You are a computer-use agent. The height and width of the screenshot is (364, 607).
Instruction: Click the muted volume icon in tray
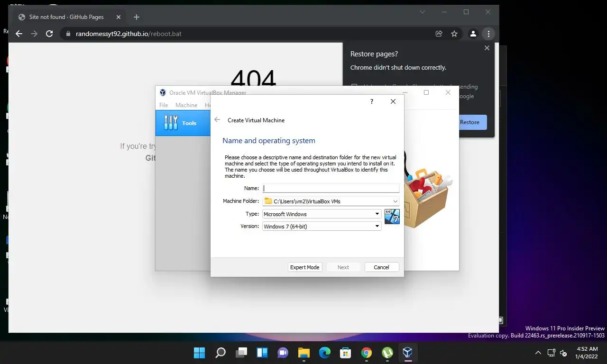click(563, 353)
